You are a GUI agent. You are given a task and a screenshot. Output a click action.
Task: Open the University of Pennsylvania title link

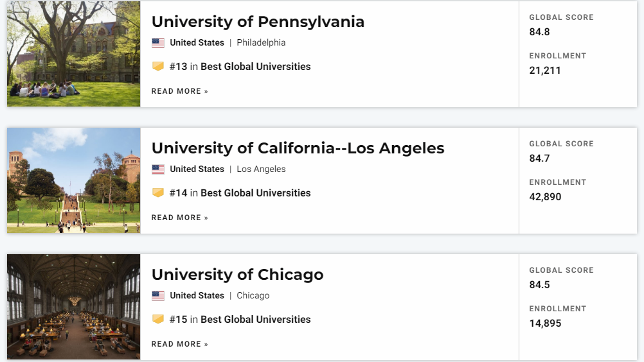coord(258,22)
